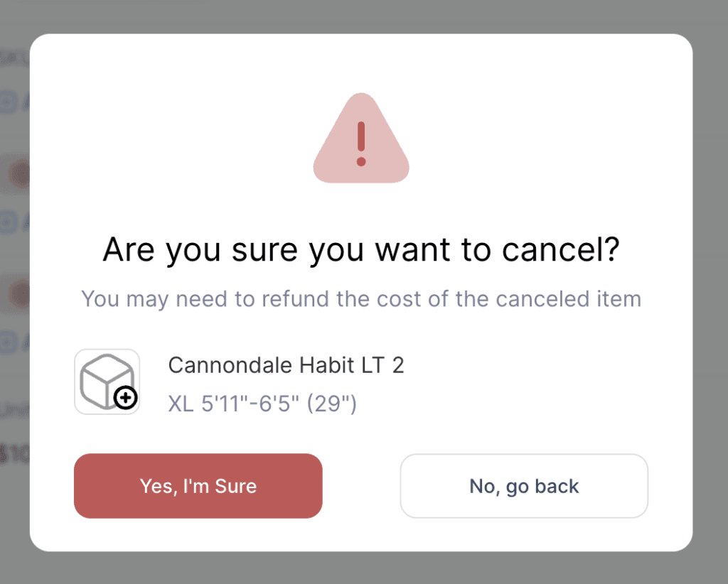The image size is (728, 584).
Task: Click the plus badge on product thumbnail
Action: pyautogui.click(x=126, y=399)
